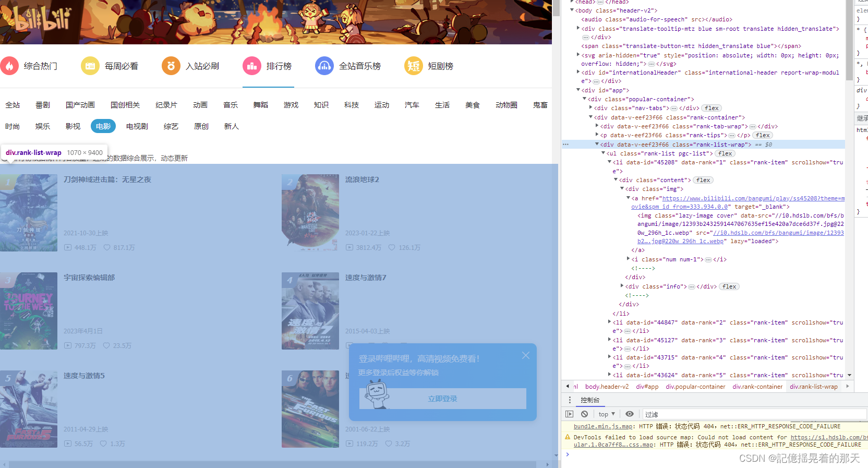Screen dimensions: 868x468
Task: Open the top context dropdown in console
Action: [x=607, y=414]
